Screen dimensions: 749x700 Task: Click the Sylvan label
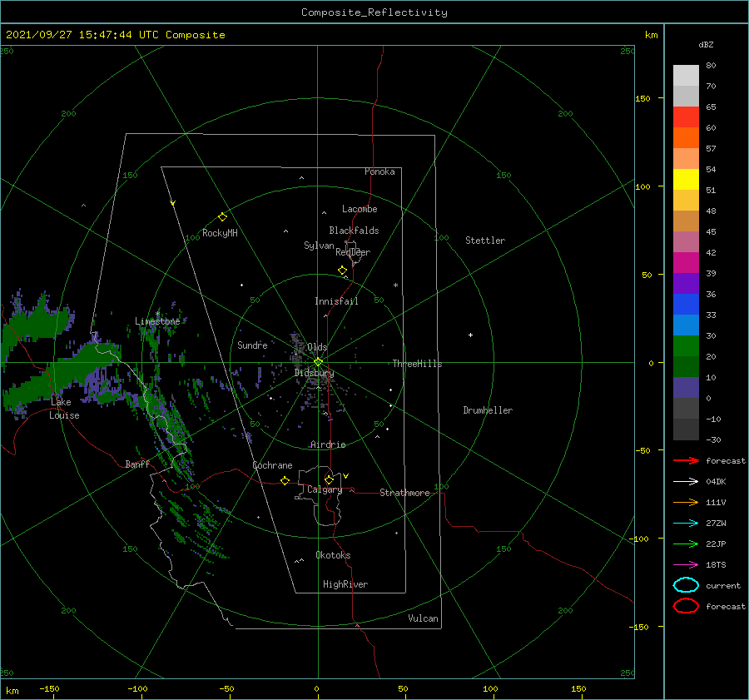point(319,246)
